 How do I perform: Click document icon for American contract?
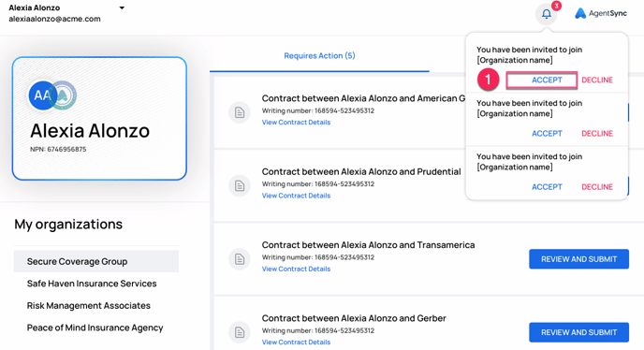click(x=240, y=112)
